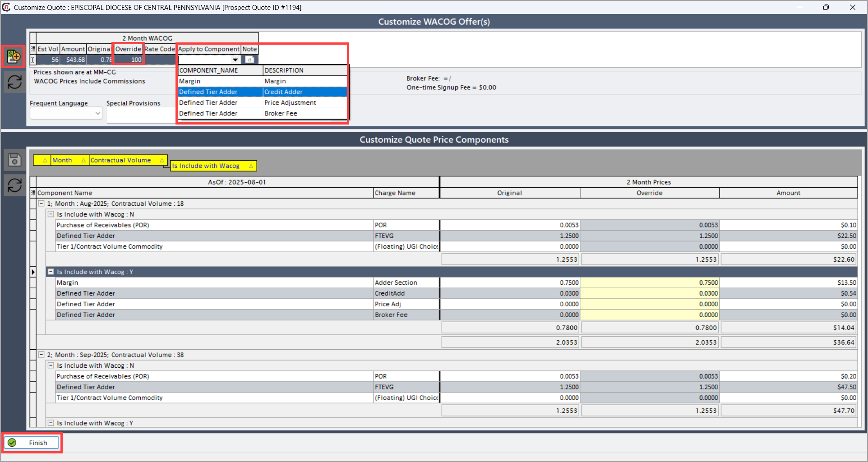Screen dimensions: 868x462
Task: Select the Price Adjustment component option
Action: 263,103
